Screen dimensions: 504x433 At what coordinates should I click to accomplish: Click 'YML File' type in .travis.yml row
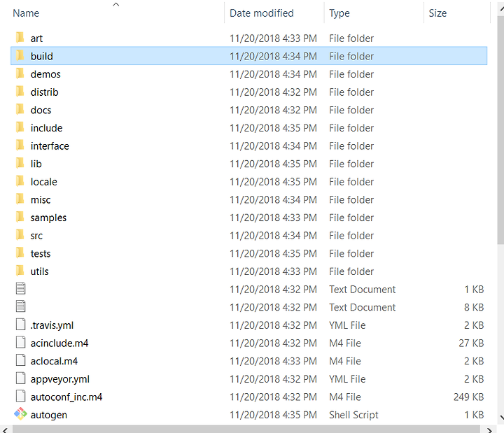click(347, 325)
